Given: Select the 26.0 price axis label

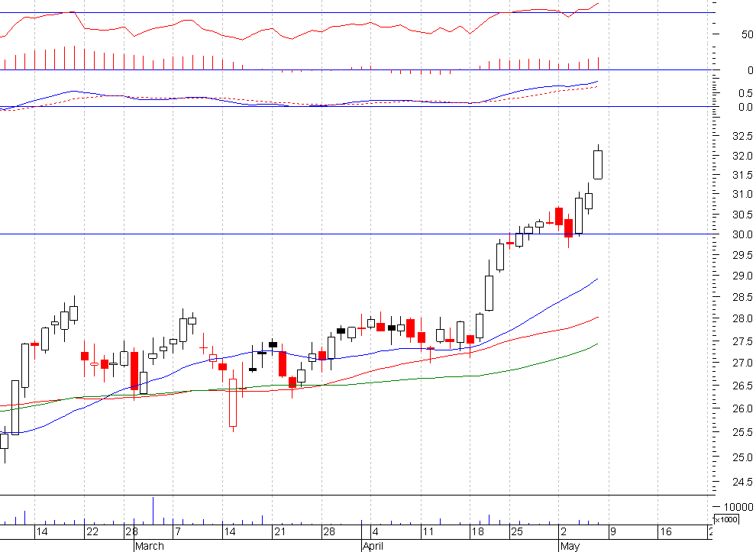Looking at the screenshot, I should (742, 408).
